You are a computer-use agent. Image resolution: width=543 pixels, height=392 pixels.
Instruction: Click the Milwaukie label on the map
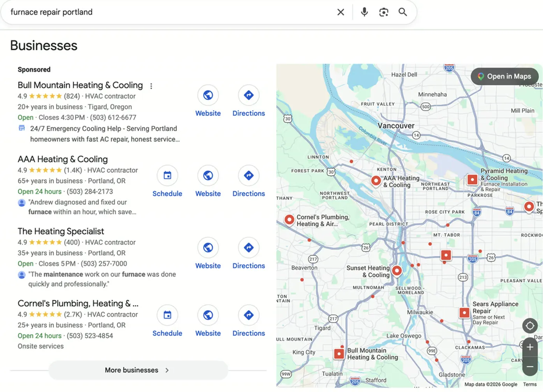420,312
